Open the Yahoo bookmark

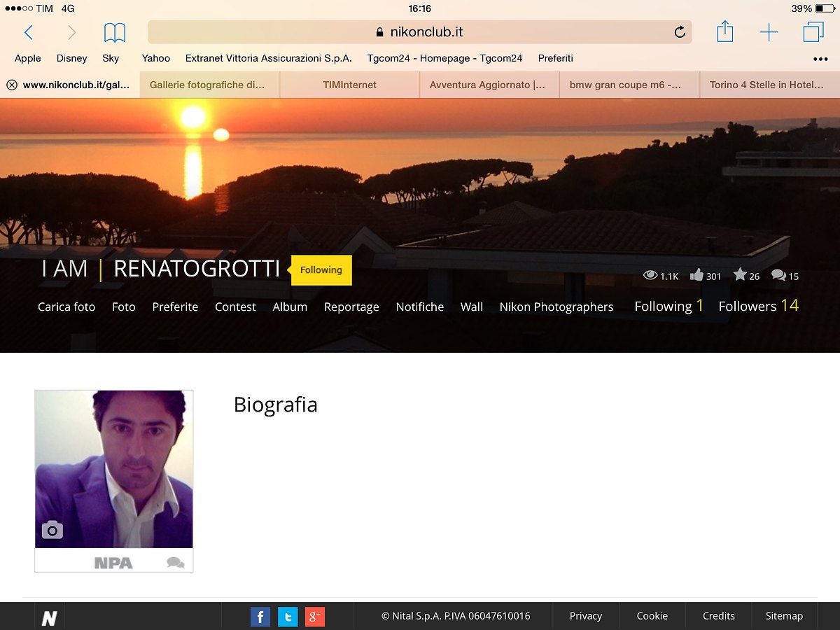(x=156, y=58)
